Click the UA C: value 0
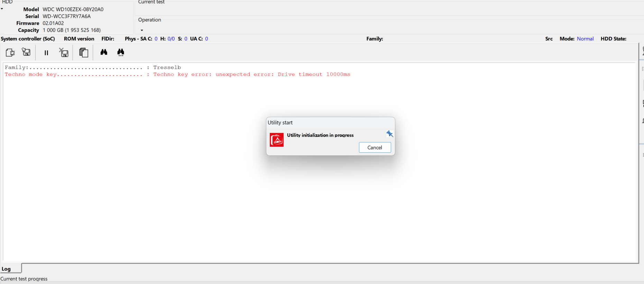The height and width of the screenshot is (284, 644). click(x=206, y=39)
